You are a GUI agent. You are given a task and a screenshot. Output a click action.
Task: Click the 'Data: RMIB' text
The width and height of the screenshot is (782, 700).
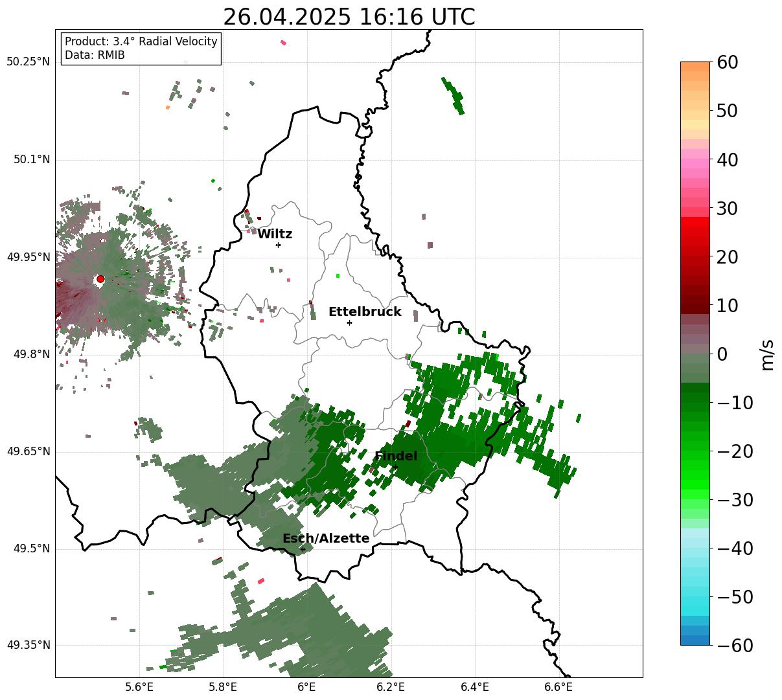coord(95,56)
